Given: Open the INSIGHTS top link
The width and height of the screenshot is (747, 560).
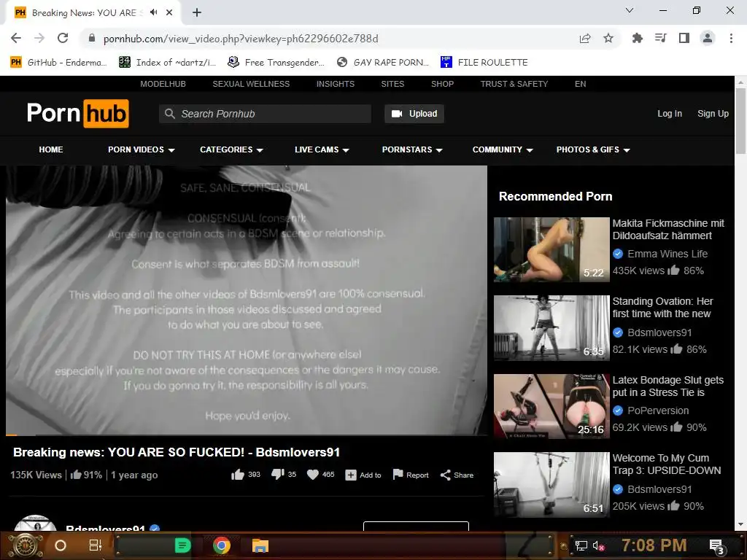Looking at the screenshot, I should (x=336, y=84).
